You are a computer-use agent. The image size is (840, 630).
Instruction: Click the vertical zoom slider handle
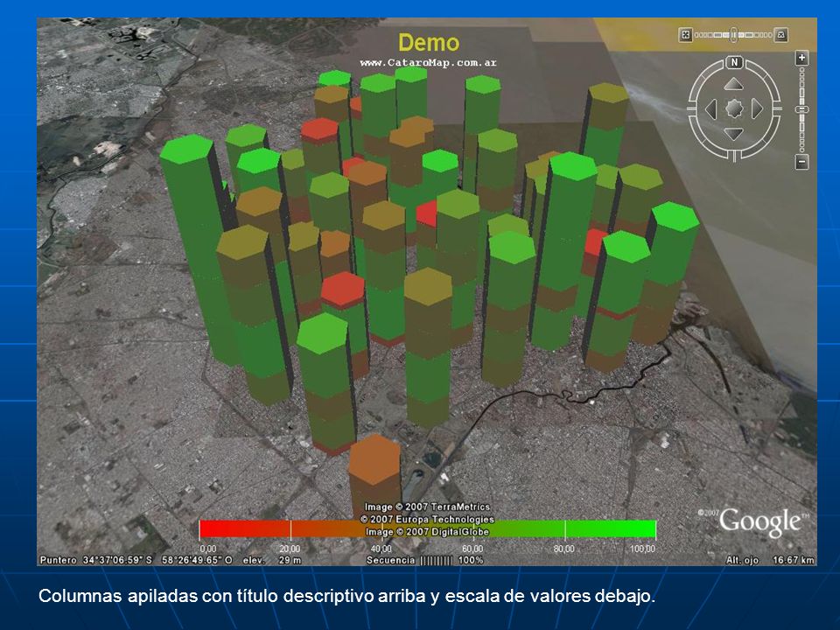pos(801,109)
